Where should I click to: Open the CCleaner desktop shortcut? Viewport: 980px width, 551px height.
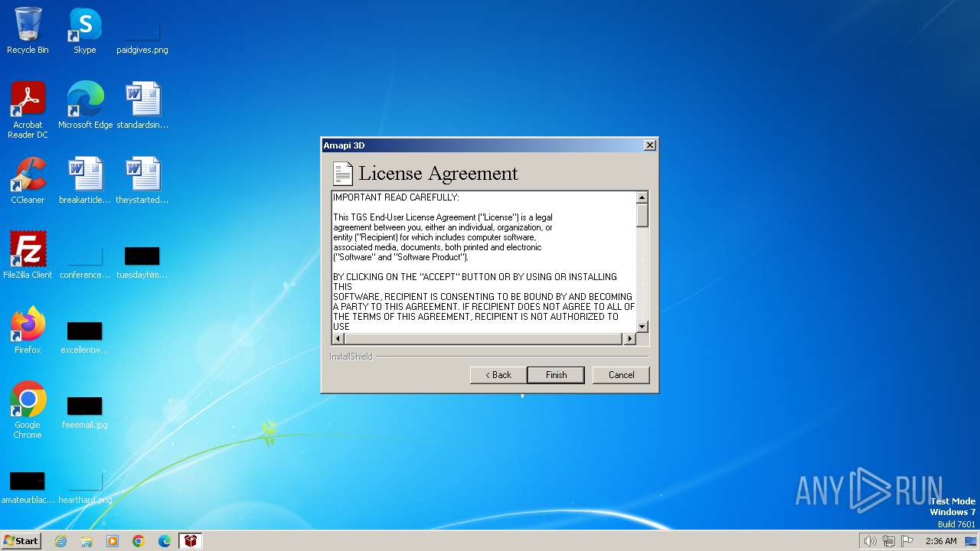click(x=28, y=180)
